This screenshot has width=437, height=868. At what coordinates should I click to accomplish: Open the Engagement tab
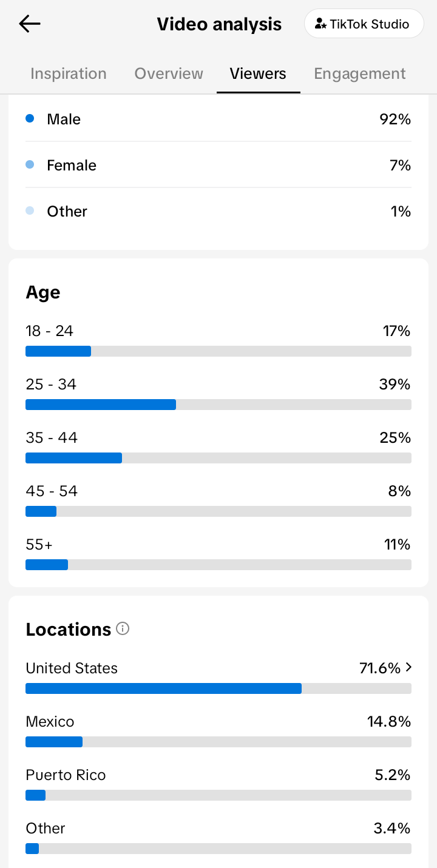(360, 73)
